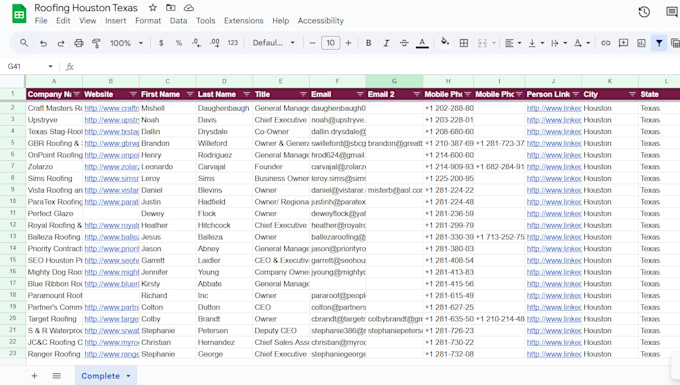
Task: Open the font family Default dropdown
Action: pos(274,43)
